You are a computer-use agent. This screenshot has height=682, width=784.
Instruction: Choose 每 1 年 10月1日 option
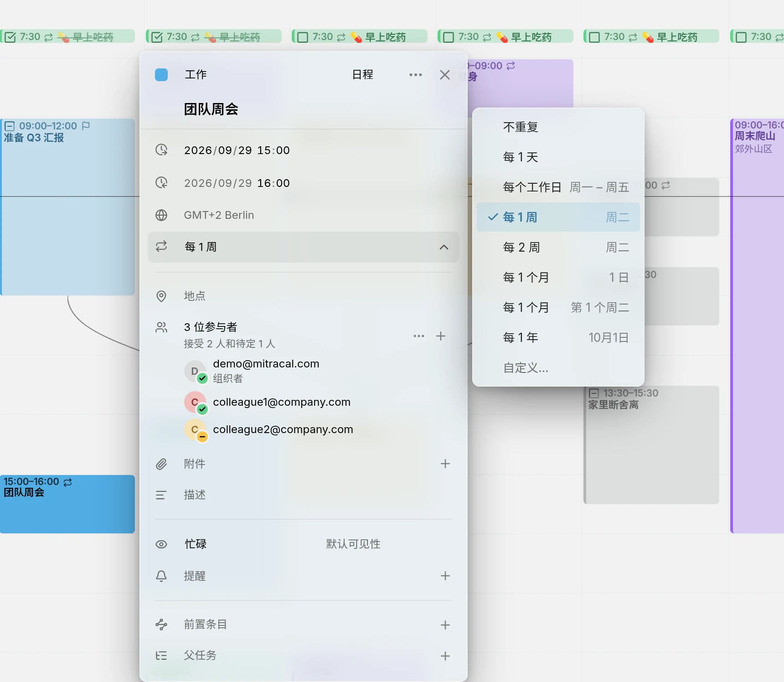(558, 337)
